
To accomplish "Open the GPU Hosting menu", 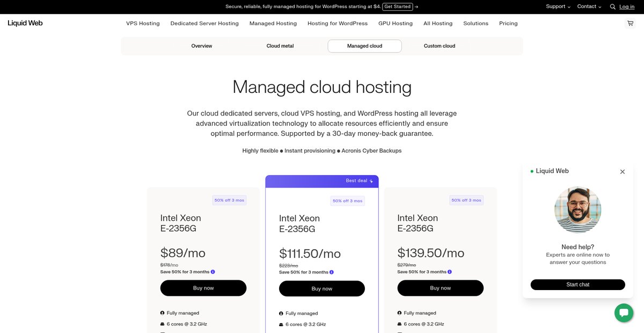I will (x=396, y=24).
